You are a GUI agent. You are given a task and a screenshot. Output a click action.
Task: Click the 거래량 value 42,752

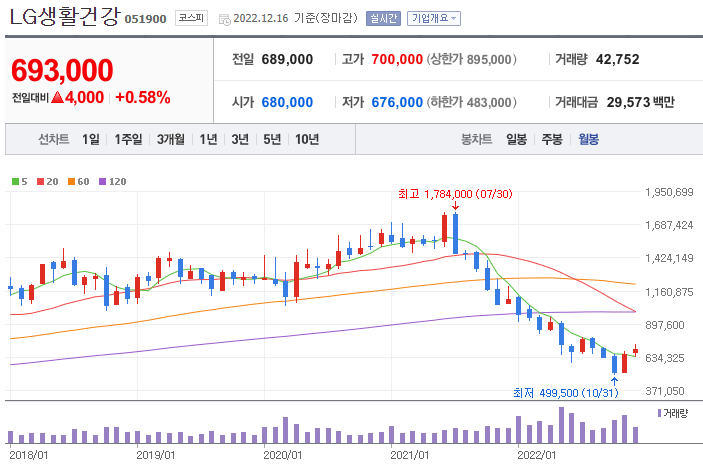[618, 59]
